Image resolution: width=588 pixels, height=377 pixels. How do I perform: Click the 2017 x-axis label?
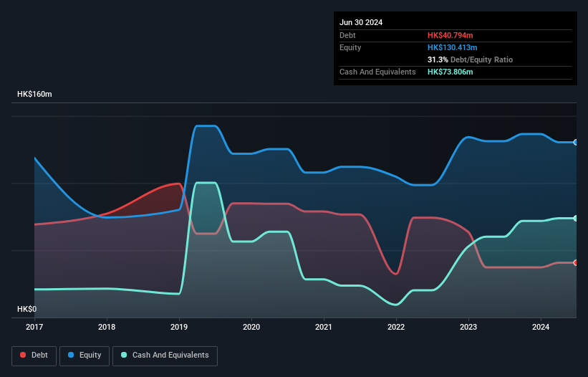coord(34,327)
